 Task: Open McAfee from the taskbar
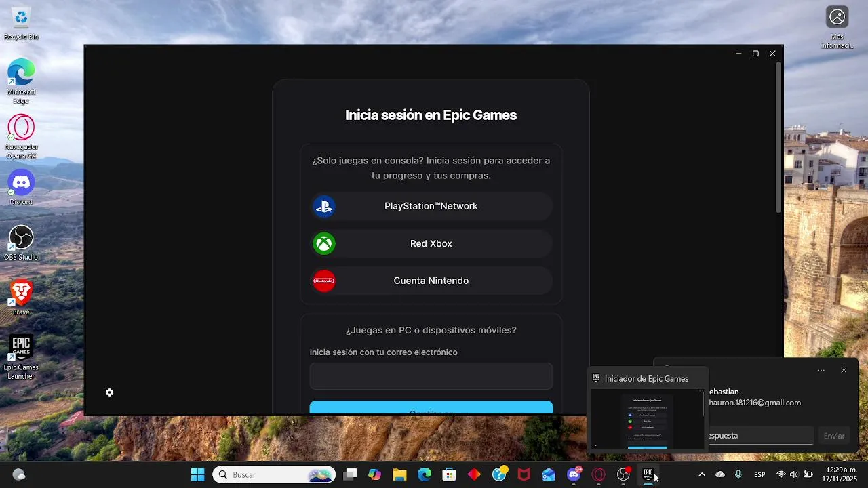[524, 474]
